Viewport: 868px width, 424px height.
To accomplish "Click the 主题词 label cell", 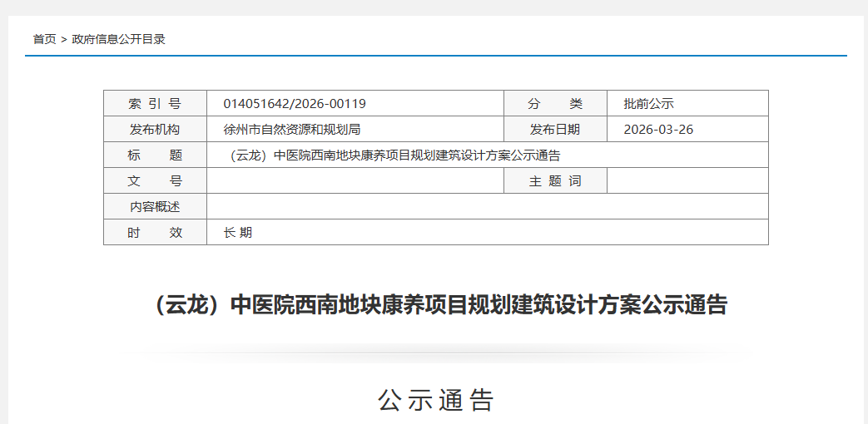I will [x=555, y=181].
